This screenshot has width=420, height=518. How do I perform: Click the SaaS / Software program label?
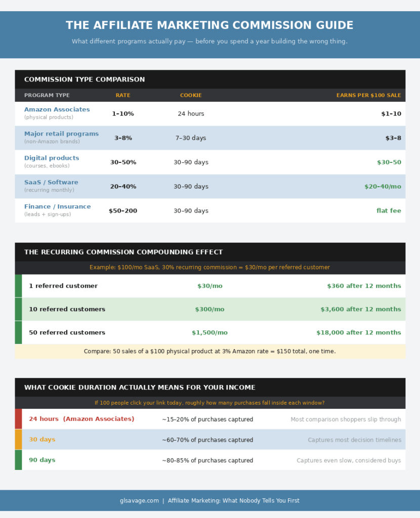[x=51, y=182]
